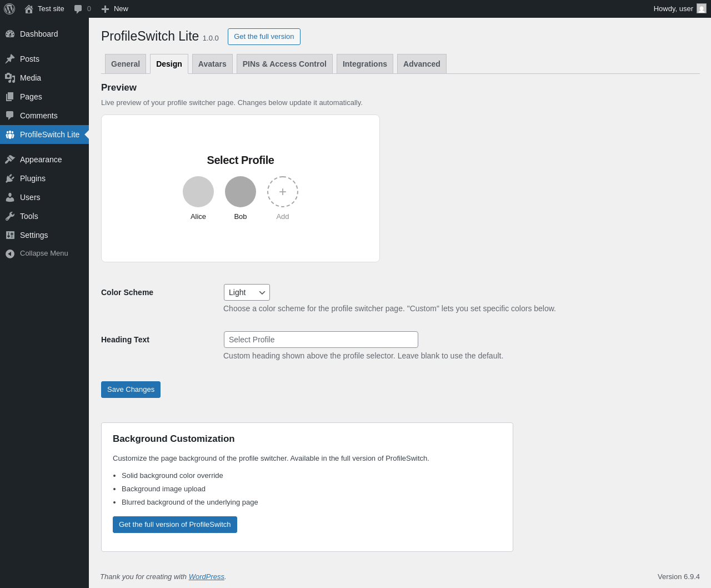The image size is (711, 588).
Task: Select Alice's profile avatar in preview
Action: [x=198, y=192]
